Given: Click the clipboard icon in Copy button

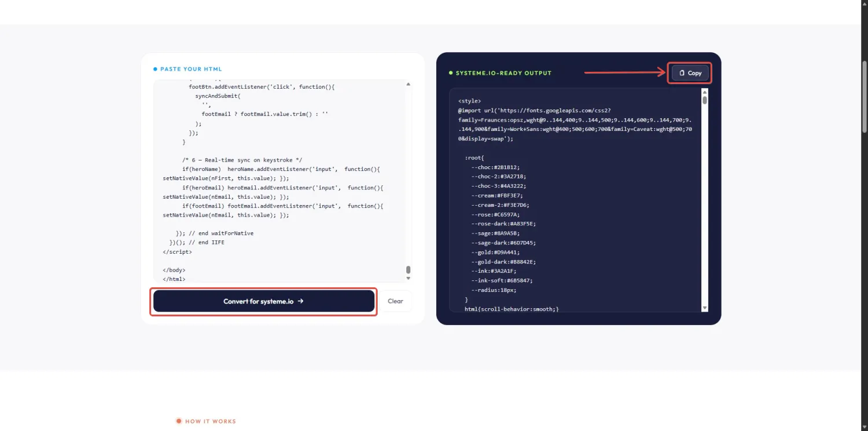Looking at the screenshot, I should click(x=682, y=73).
